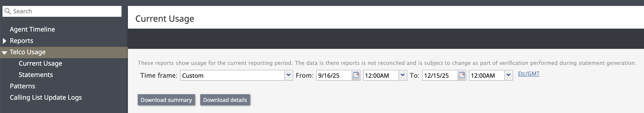Click the To date field 12/15/25
644x113 pixels.
[440, 75]
